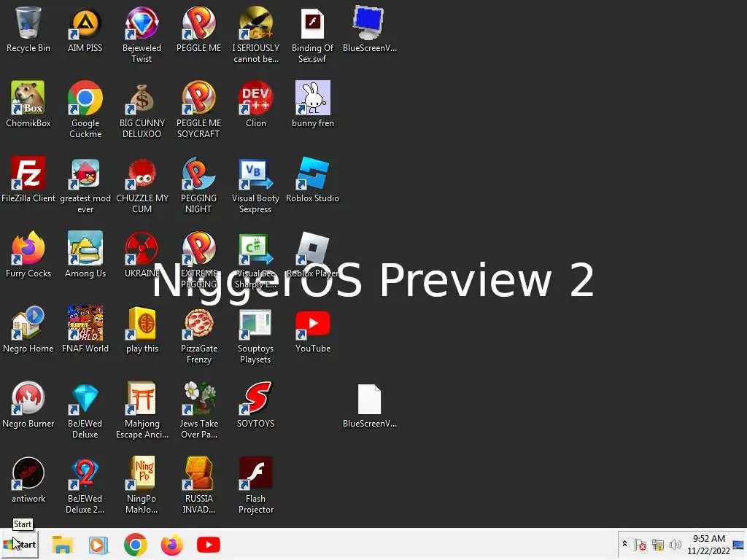
Task: Select the C# Visual desktop shortcut
Action: 256,260
